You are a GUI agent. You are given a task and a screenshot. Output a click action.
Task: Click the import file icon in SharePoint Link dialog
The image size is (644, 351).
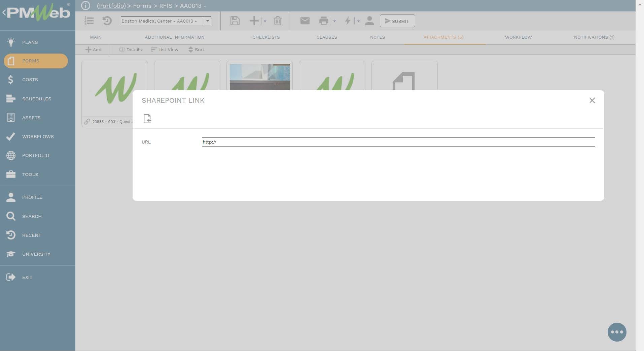point(147,119)
